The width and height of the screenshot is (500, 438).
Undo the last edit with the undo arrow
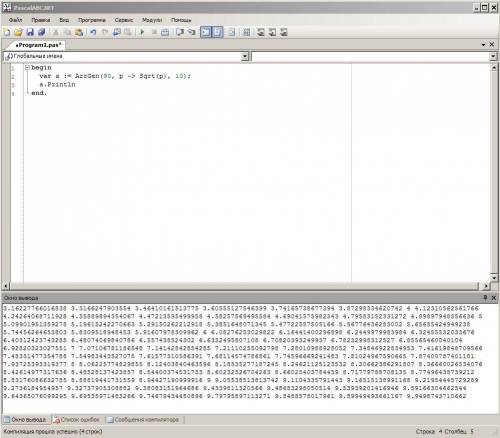(x=93, y=32)
